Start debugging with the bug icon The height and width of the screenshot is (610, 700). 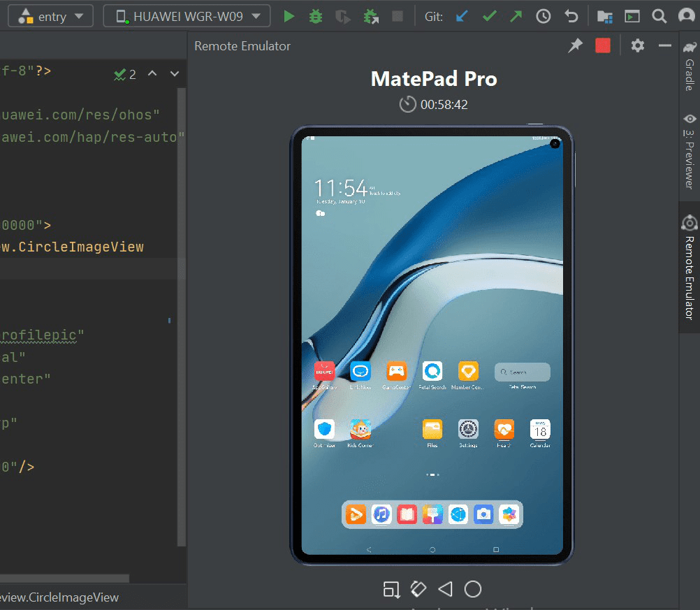[316, 17]
